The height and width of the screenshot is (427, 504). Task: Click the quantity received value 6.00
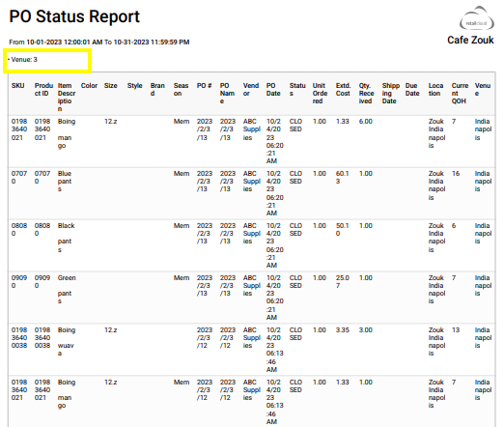point(366,122)
